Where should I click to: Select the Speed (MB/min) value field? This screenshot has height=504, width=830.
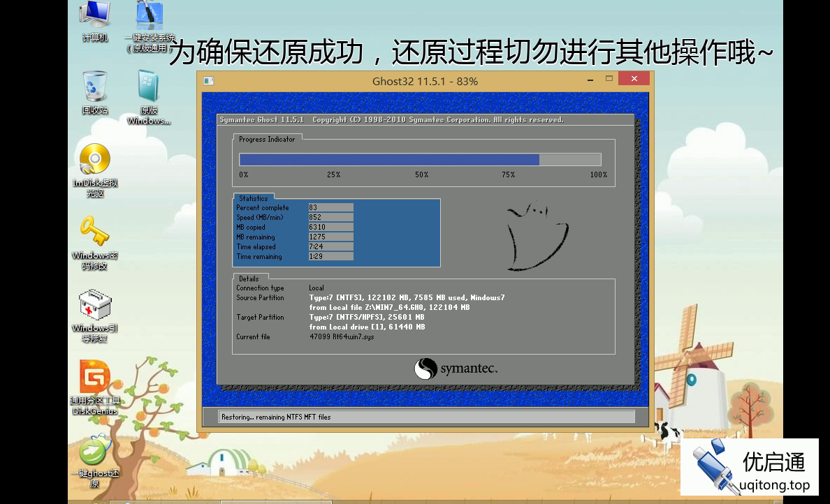coord(330,217)
